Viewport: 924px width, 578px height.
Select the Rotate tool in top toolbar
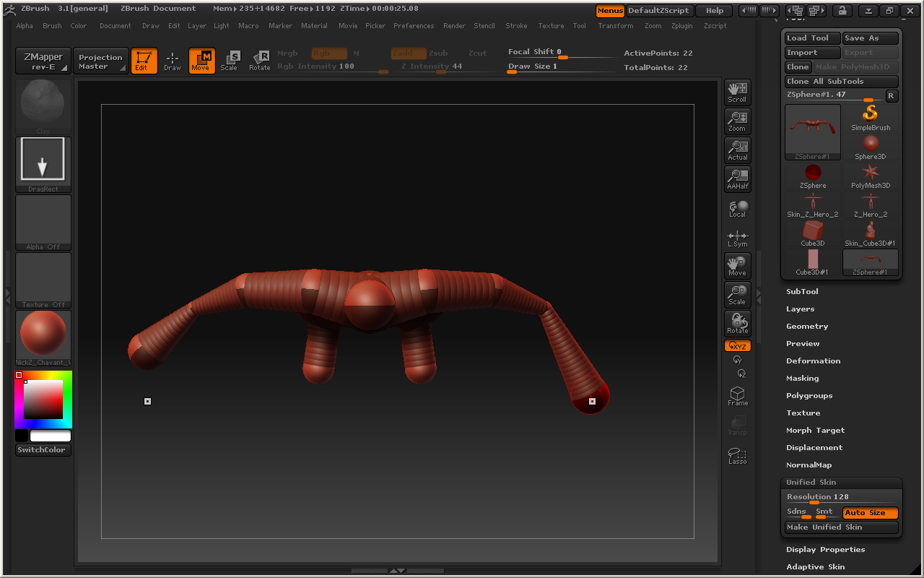[x=259, y=61]
